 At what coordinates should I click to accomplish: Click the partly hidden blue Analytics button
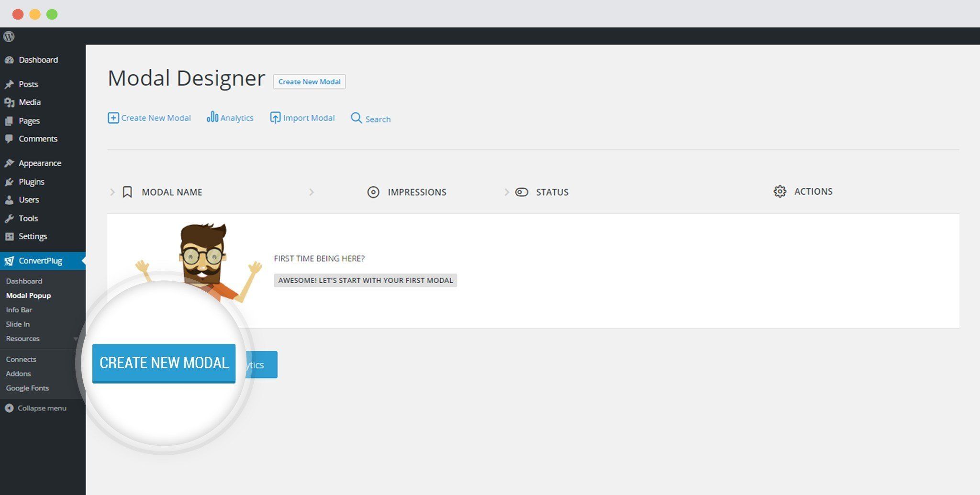[x=261, y=365]
